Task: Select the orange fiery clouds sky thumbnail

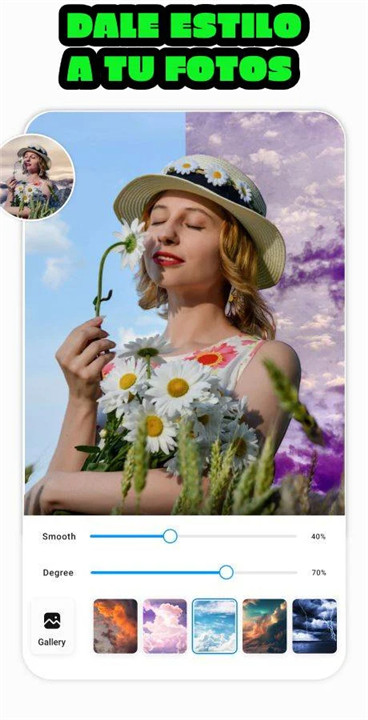Action: coord(115,626)
